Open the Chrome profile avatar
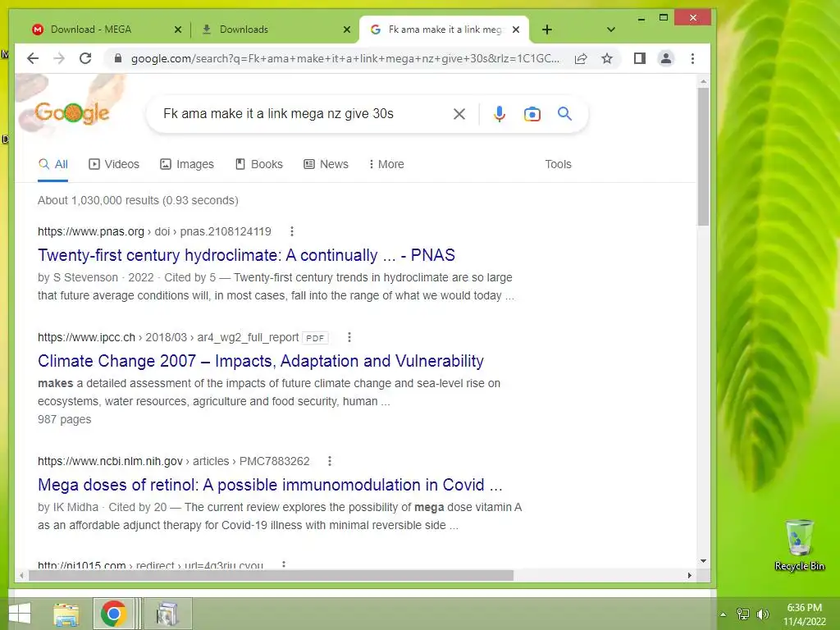The height and width of the screenshot is (630, 840). pyautogui.click(x=666, y=58)
